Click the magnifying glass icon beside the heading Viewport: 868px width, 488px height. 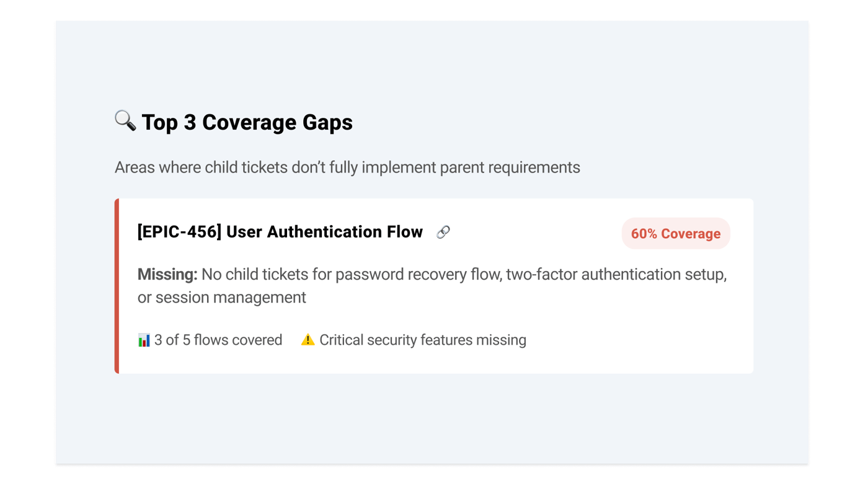(x=125, y=120)
